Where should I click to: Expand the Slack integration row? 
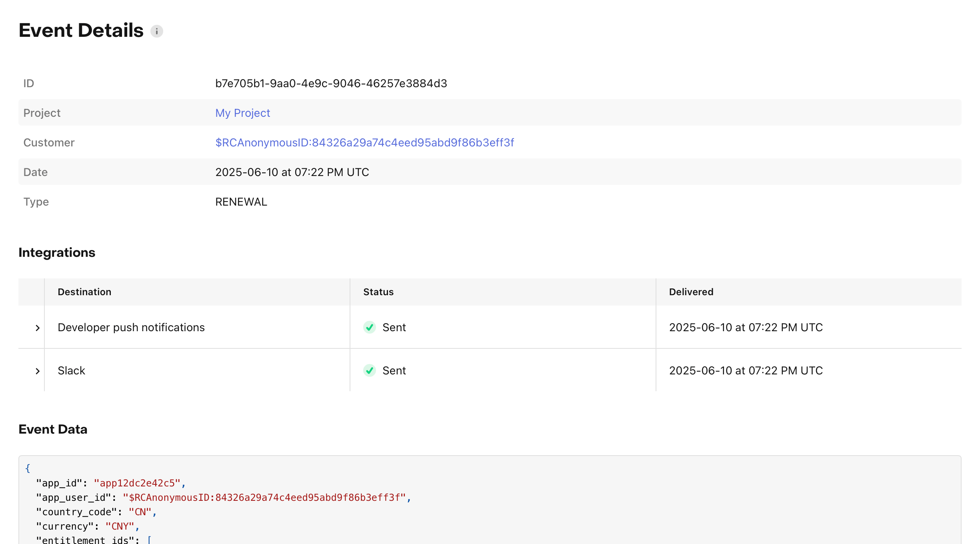coord(37,371)
